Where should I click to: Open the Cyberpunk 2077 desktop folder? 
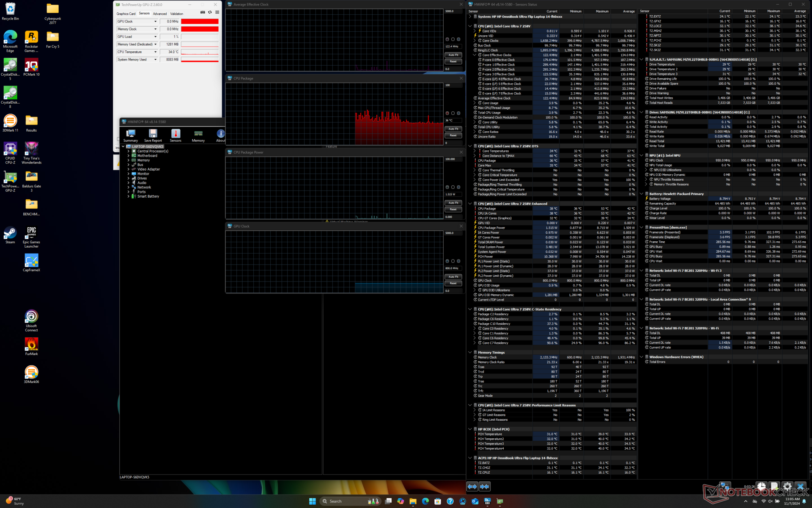[x=52, y=14]
